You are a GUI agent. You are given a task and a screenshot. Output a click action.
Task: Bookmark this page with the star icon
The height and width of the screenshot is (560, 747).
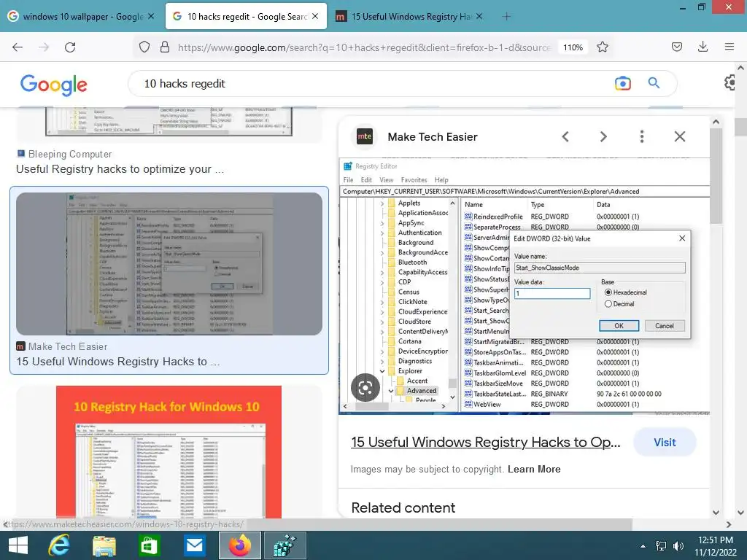pyautogui.click(x=602, y=47)
